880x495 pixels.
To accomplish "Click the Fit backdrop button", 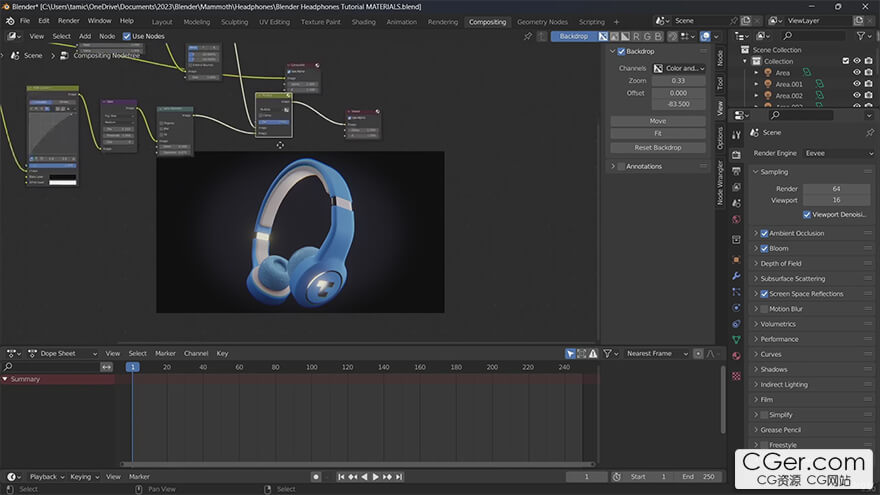I will coord(657,133).
